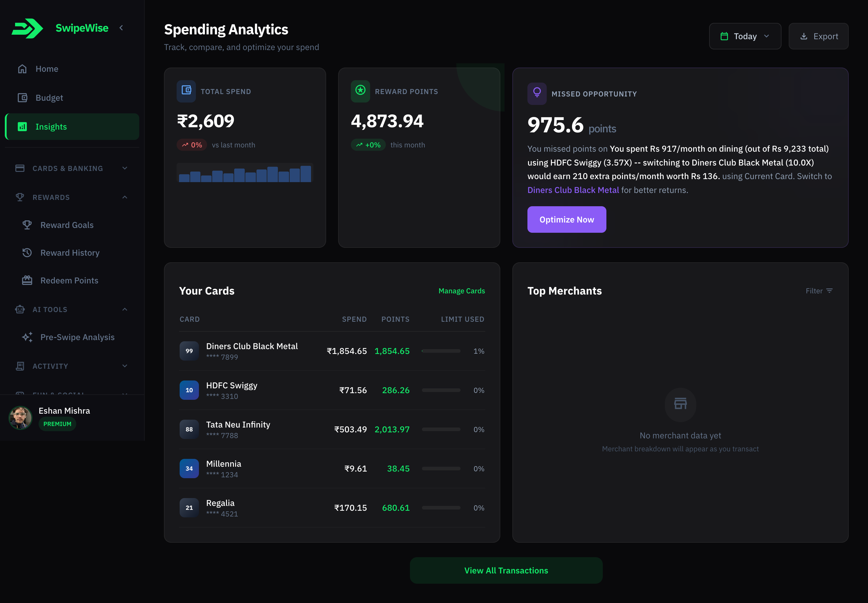Click the Eshan Mishra profile avatar

coord(20,418)
